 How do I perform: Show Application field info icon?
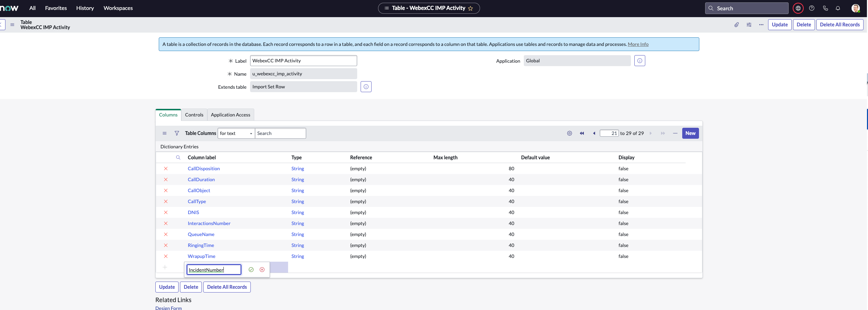coord(639,61)
